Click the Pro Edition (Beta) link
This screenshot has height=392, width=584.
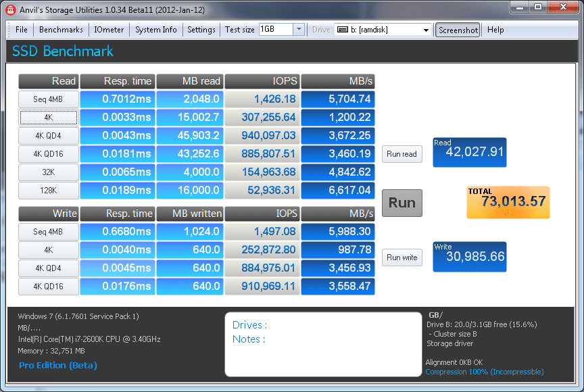(x=58, y=365)
